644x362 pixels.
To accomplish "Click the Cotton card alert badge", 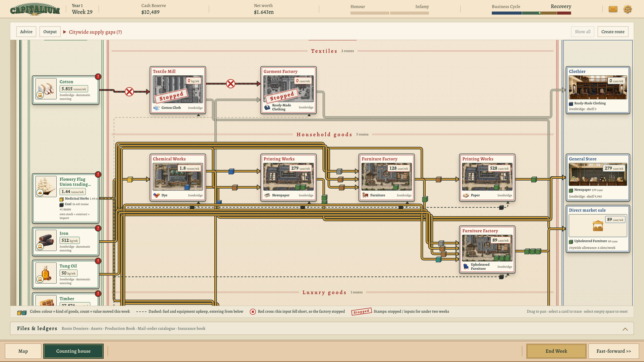I will tap(98, 77).
